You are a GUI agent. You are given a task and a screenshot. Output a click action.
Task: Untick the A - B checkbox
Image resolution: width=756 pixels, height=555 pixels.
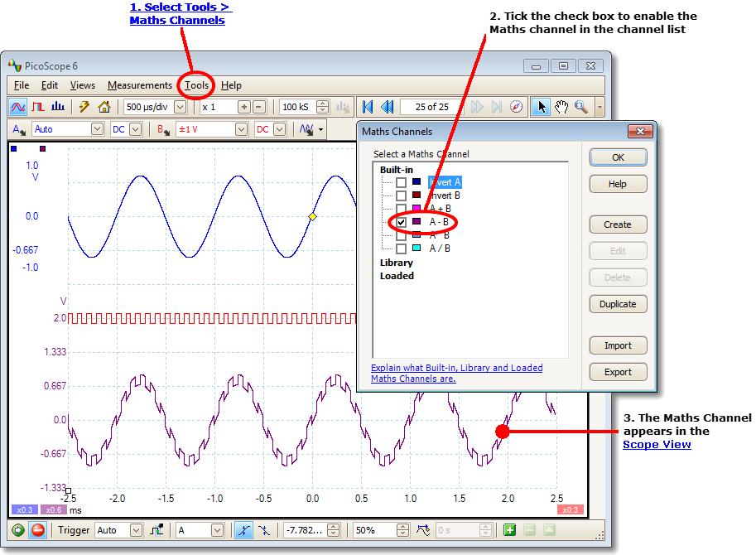(x=401, y=222)
